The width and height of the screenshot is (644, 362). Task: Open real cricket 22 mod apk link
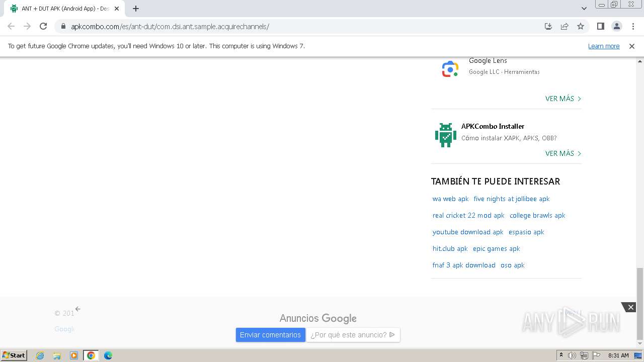point(468,215)
